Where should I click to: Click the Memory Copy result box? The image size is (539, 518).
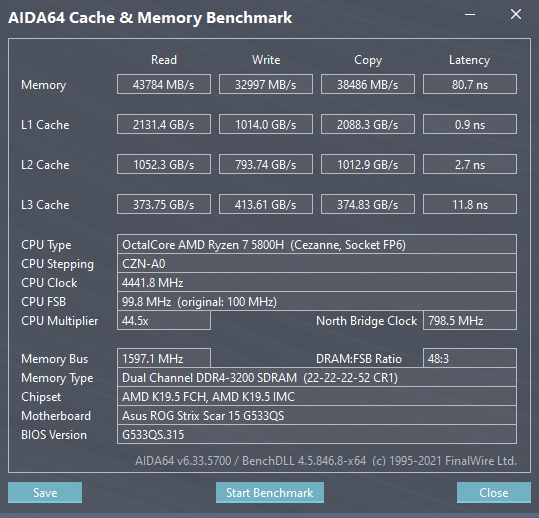pos(368,84)
